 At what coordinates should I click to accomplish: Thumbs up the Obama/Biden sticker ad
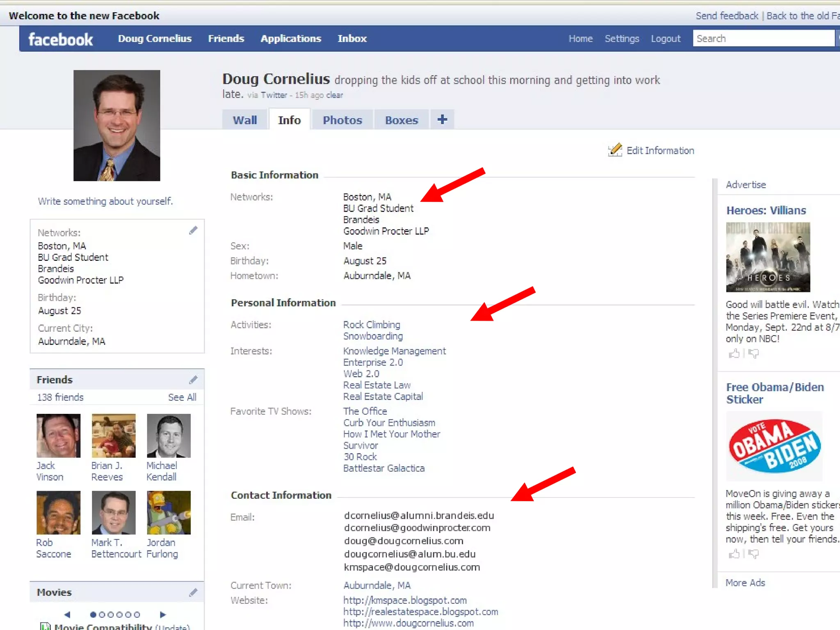point(734,554)
